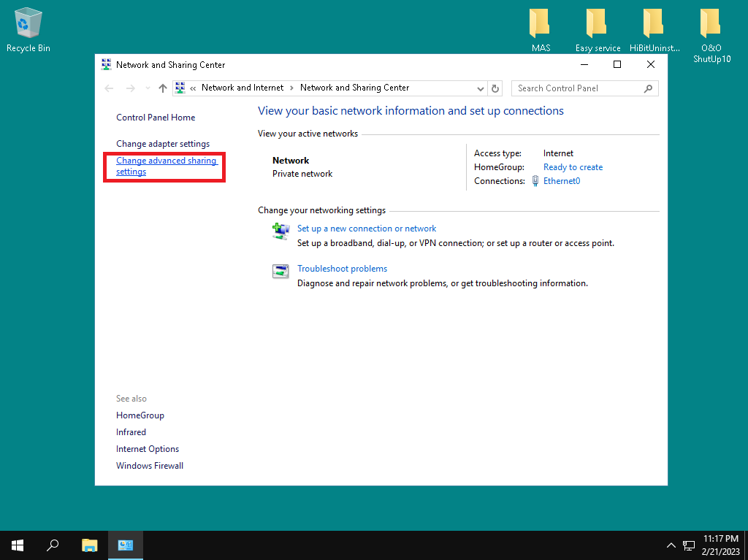Open the O&O ShutUp10 desktop folder
This screenshot has width=748, height=560.
pyautogui.click(x=711, y=33)
